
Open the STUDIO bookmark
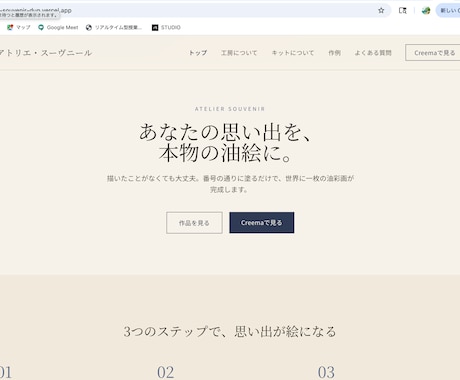166,28
